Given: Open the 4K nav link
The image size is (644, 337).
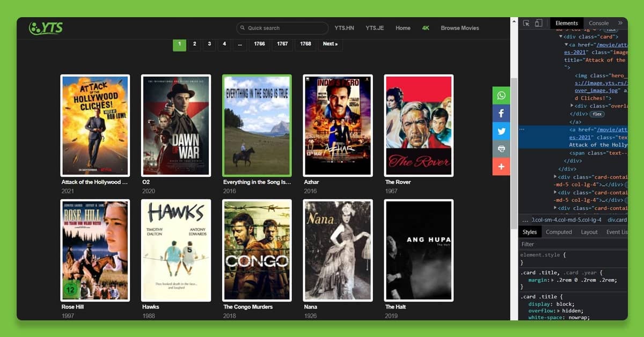Looking at the screenshot, I should pyautogui.click(x=426, y=28).
